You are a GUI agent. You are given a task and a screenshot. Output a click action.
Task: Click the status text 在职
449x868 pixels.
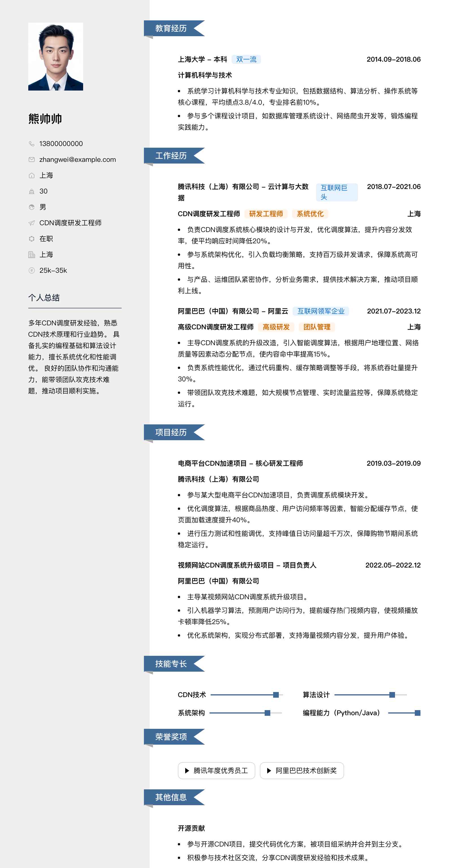pyautogui.click(x=46, y=239)
